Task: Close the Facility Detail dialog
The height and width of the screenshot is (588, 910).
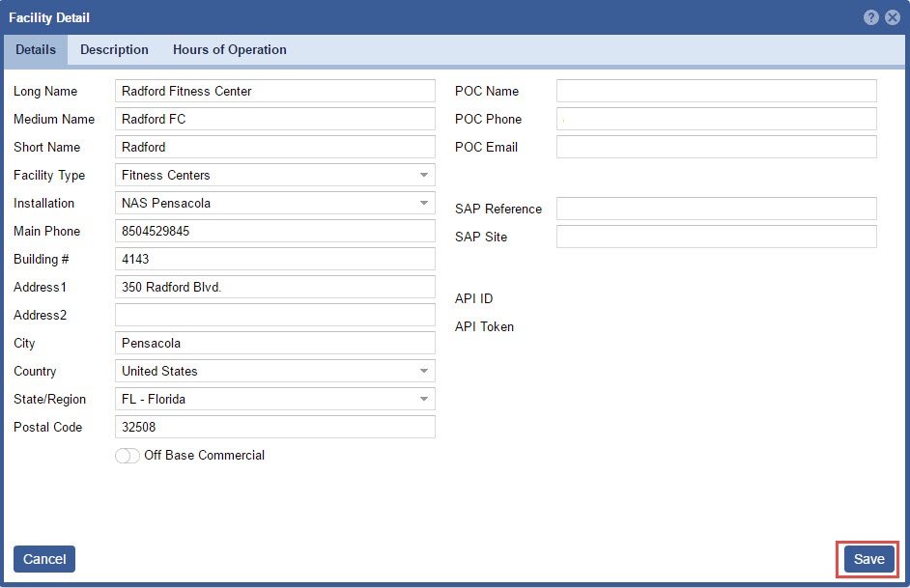Action: (893, 17)
